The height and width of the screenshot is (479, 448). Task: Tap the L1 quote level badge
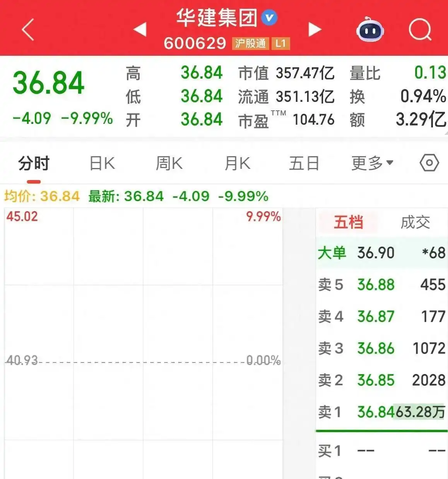tap(281, 43)
